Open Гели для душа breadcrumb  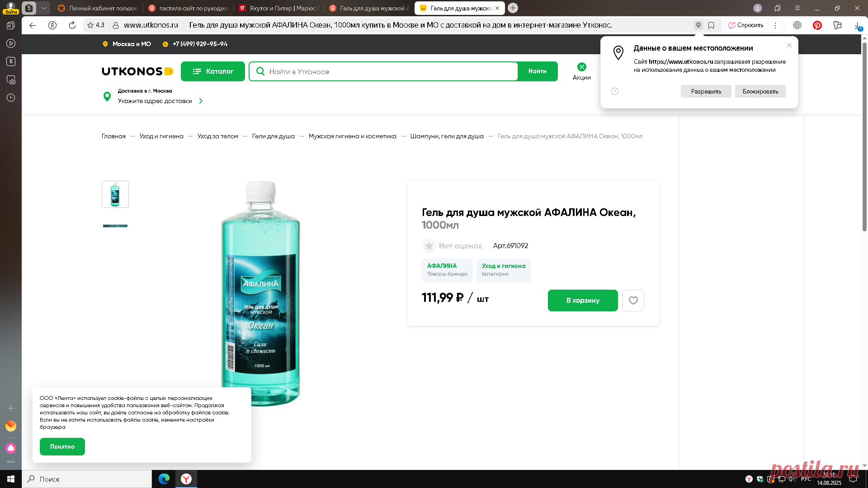coord(274,136)
